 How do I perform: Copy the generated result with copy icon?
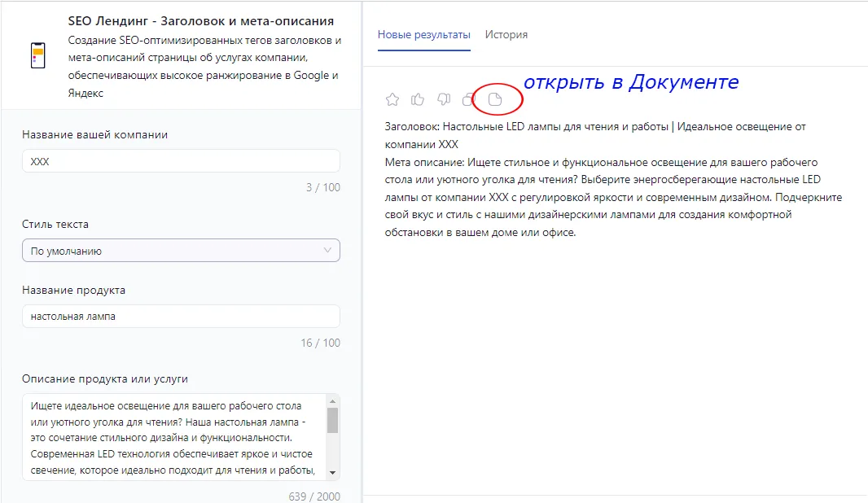467,99
